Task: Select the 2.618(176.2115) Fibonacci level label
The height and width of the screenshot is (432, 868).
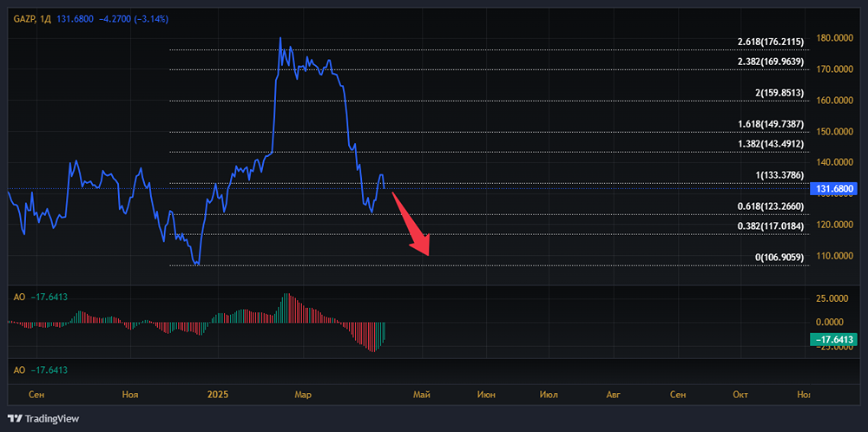Action: [771, 42]
